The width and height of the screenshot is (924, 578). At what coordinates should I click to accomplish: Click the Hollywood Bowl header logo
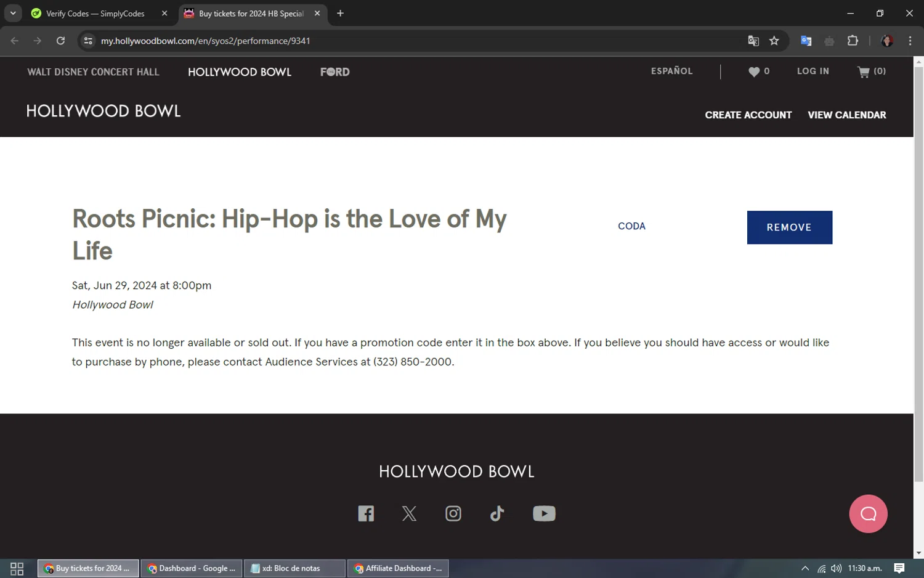(103, 111)
